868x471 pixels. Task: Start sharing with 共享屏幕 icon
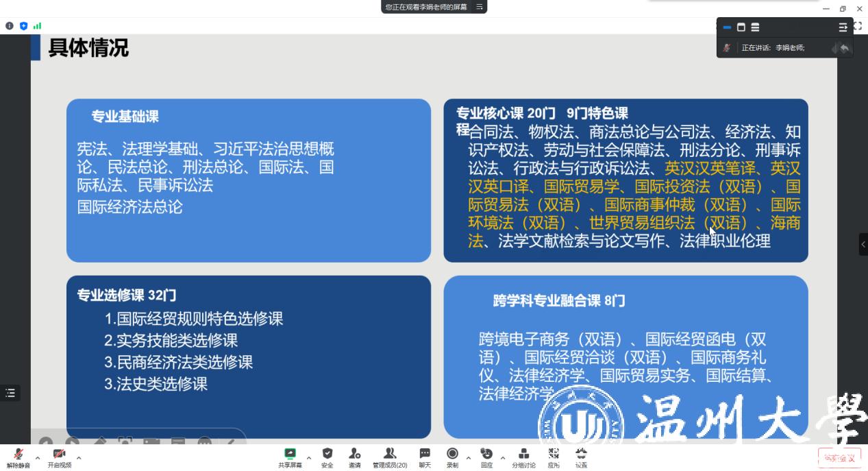tap(290, 457)
